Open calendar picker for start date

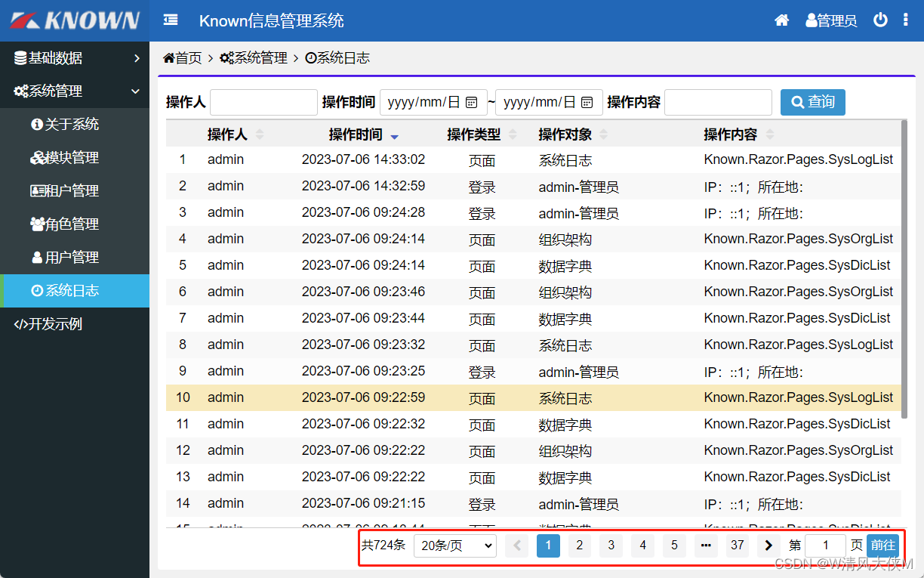[472, 102]
